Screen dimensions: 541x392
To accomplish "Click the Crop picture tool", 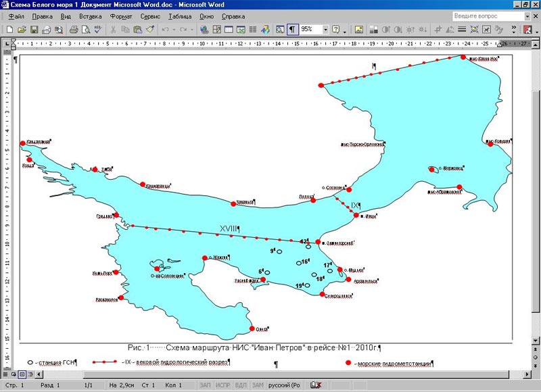I will click(x=439, y=30).
